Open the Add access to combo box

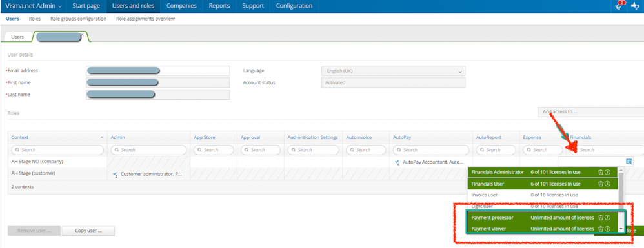click(x=590, y=112)
